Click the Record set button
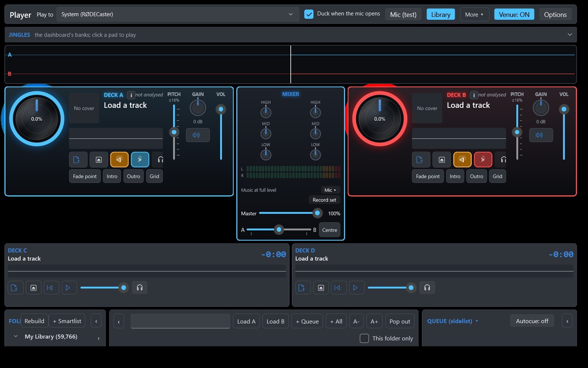 point(325,200)
